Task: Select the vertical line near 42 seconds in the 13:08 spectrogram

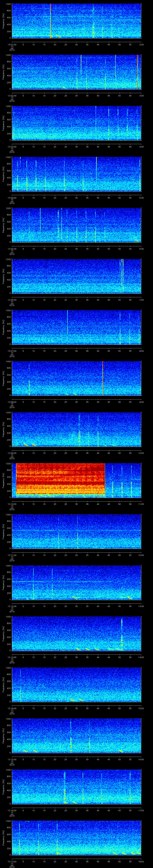Action: click(x=102, y=377)
